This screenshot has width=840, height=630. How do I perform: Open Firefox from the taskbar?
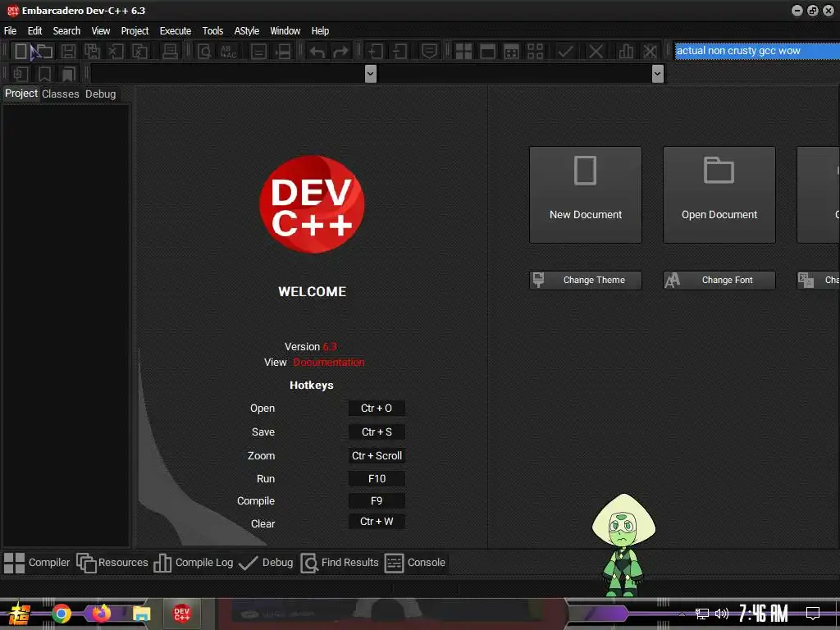coord(101,614)
